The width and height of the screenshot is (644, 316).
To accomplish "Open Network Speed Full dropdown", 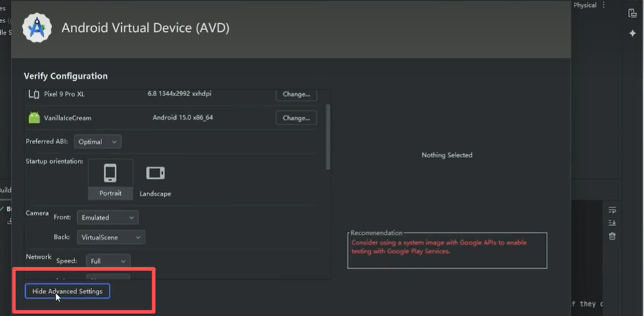I will coord(108,261).
